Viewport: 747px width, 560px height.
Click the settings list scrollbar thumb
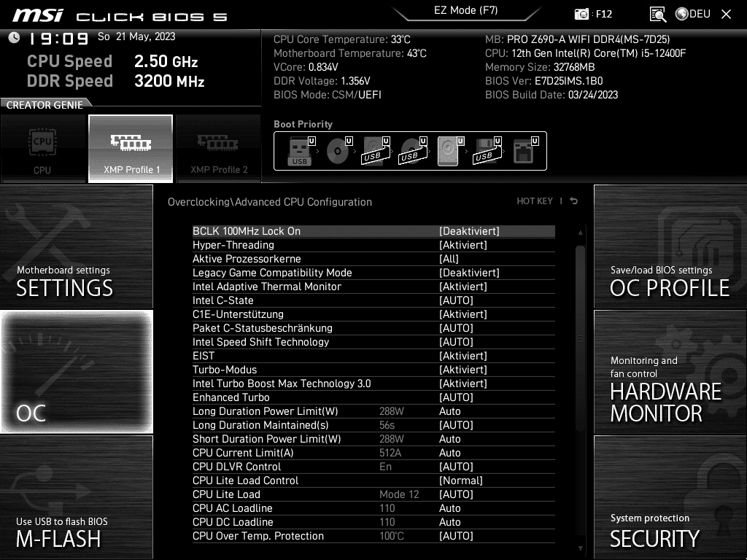(580, 338)
